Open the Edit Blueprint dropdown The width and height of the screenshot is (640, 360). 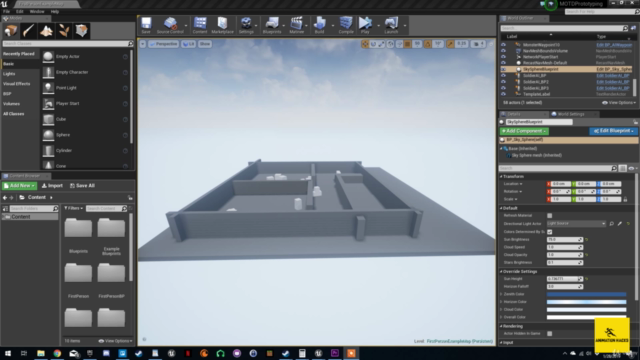tap(613, 131)
